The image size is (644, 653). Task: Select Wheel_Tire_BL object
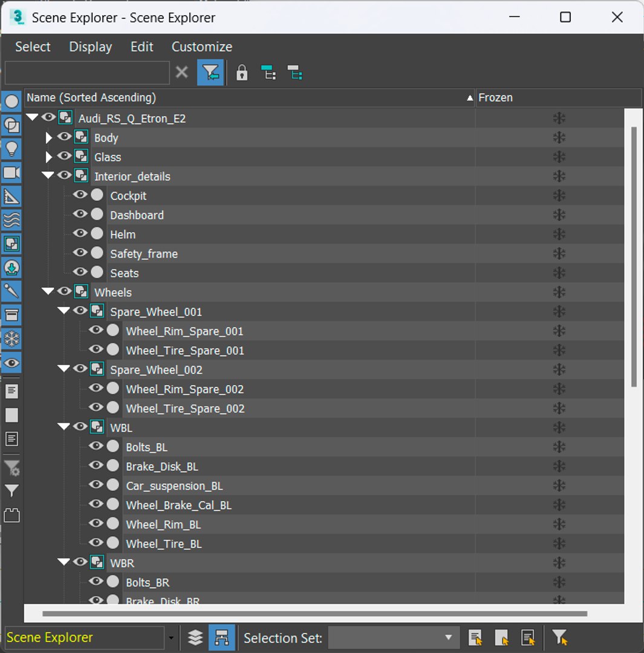[x=164, y=544]
